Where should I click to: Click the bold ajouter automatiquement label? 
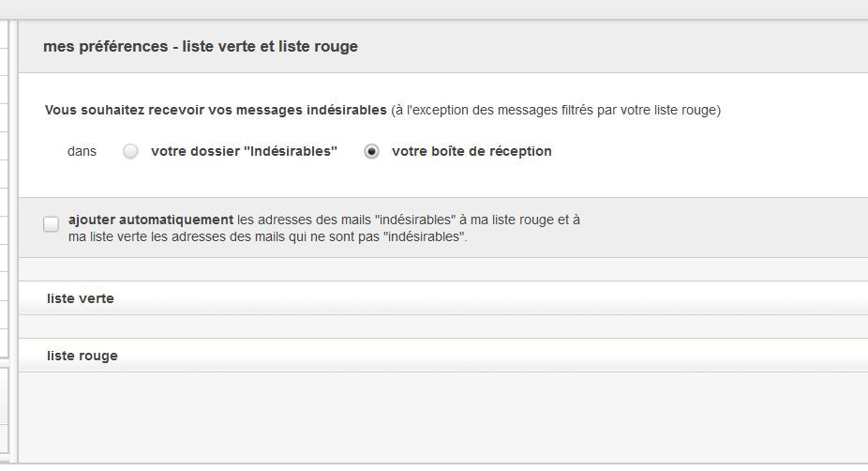click(151, 220)
